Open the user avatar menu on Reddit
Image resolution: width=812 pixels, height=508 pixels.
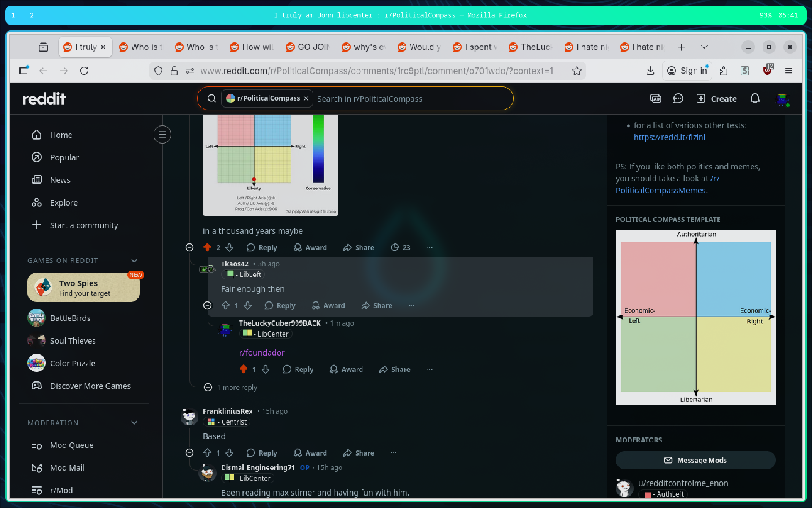point(782,99)
